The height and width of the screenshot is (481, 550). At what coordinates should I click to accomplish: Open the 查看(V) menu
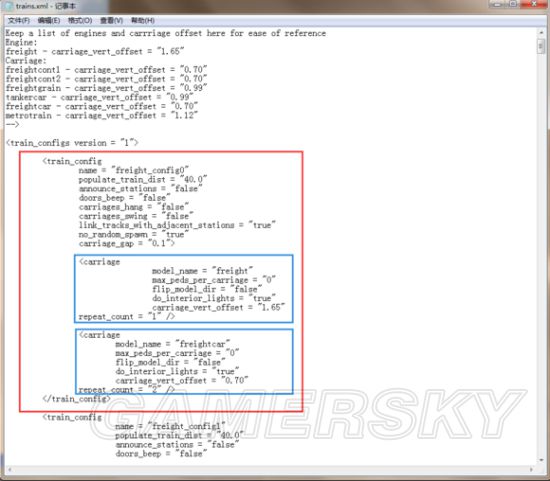point(112,21)
